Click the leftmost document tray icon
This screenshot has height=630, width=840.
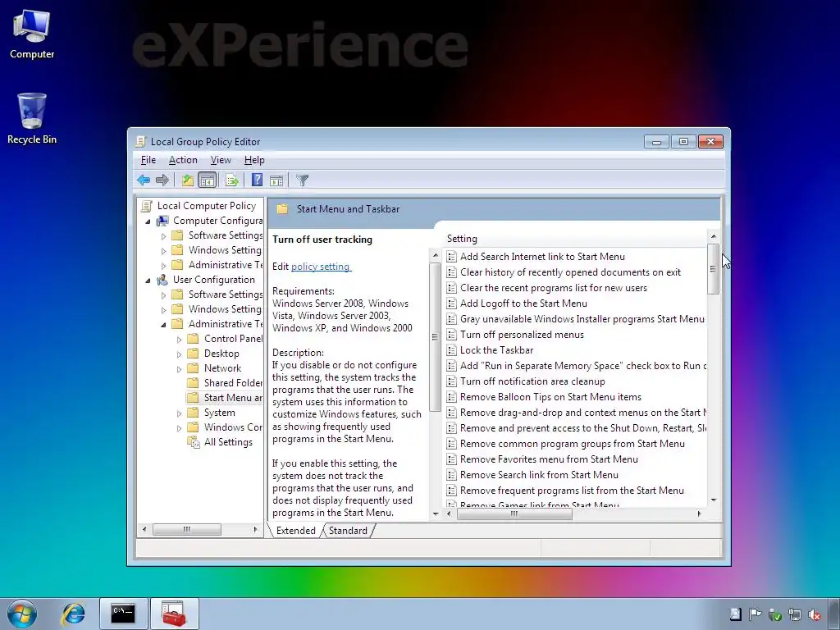coord(736,614)
